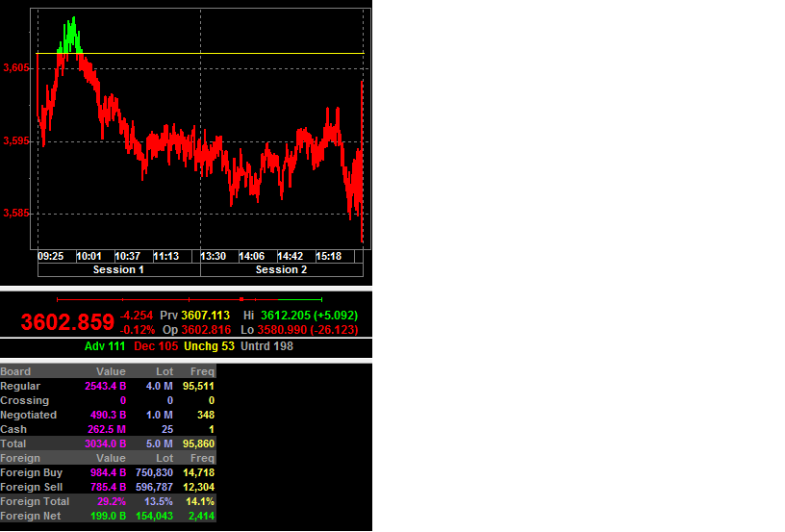Click the Foreign Net lot 154,043
The width and height of the screenshot is (785, 532).
coord(154,516)
